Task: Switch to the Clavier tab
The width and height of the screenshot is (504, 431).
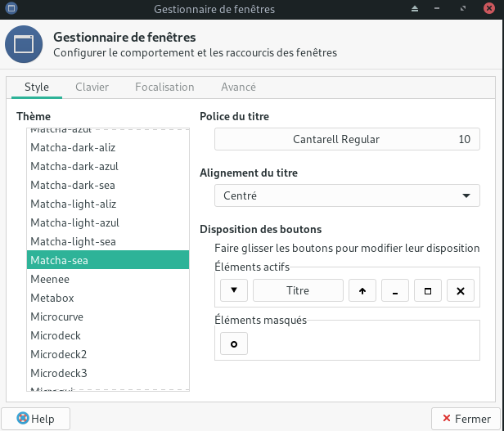Action: point(92,87)
